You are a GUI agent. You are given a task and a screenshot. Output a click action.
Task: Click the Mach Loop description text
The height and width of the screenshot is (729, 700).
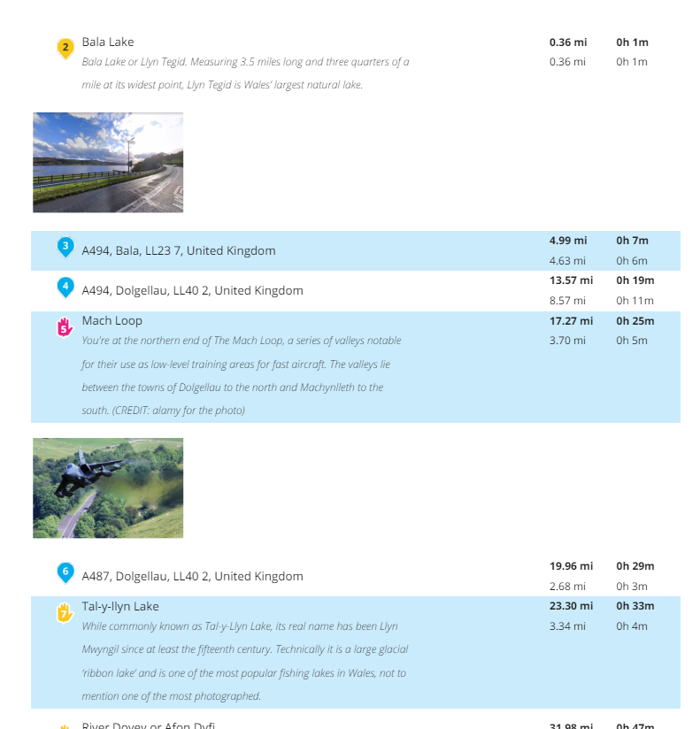[242, 375]
